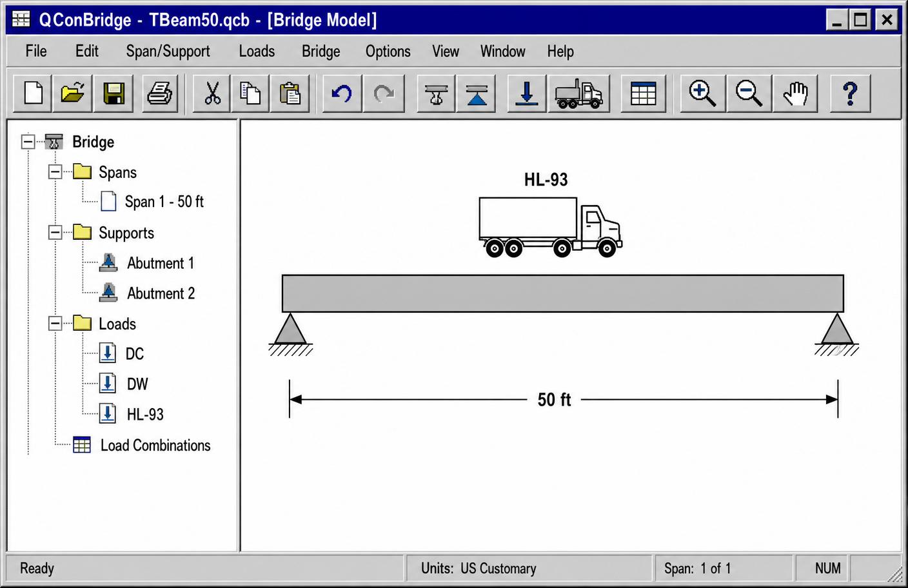This screenshot has height=588, width=908.
Task: Select Abutment 1 label in tree
Action: (161, 263)
